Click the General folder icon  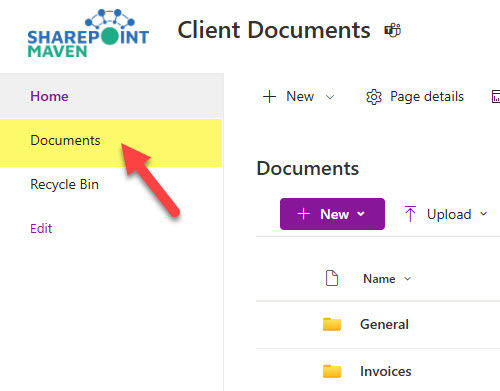[x=332, y=324]
